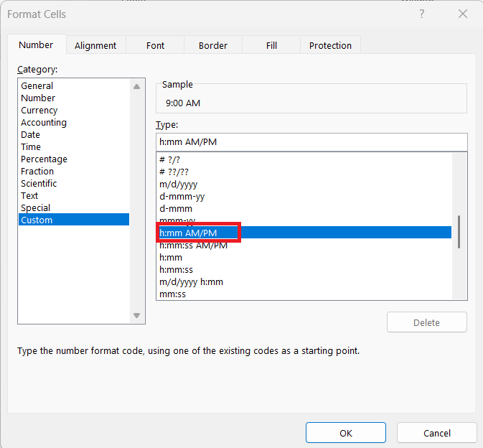Close the Format Cells dialog
The image size is (483, 448).
point(463,14)
